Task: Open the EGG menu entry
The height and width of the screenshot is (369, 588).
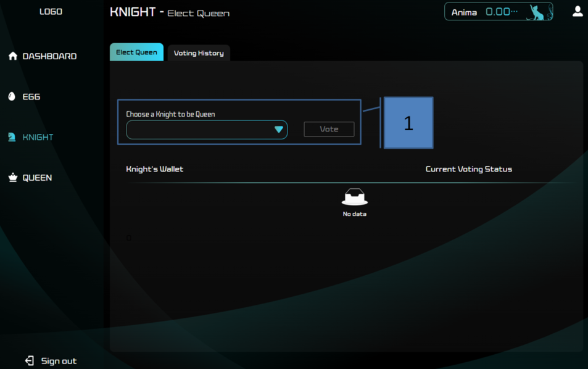Action: click(x=31, y=97)
